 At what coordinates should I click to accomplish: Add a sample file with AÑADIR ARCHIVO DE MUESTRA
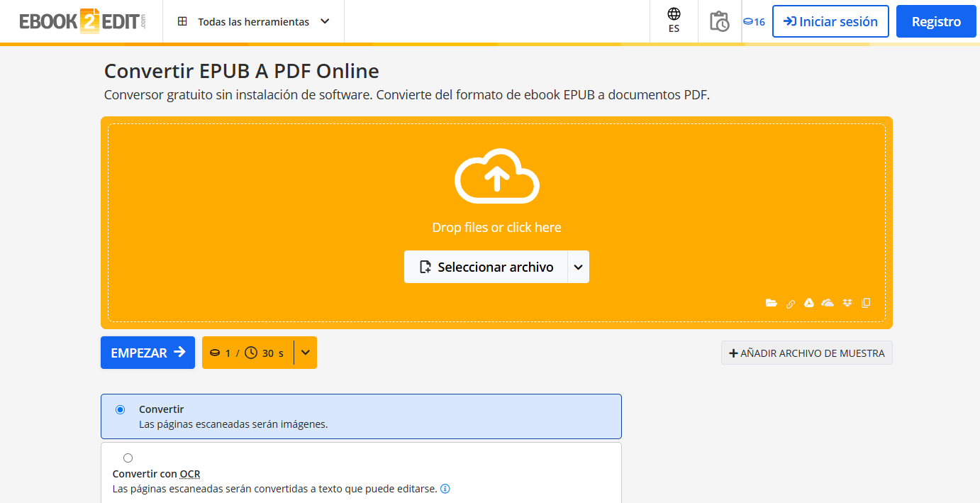coord(806,353)
